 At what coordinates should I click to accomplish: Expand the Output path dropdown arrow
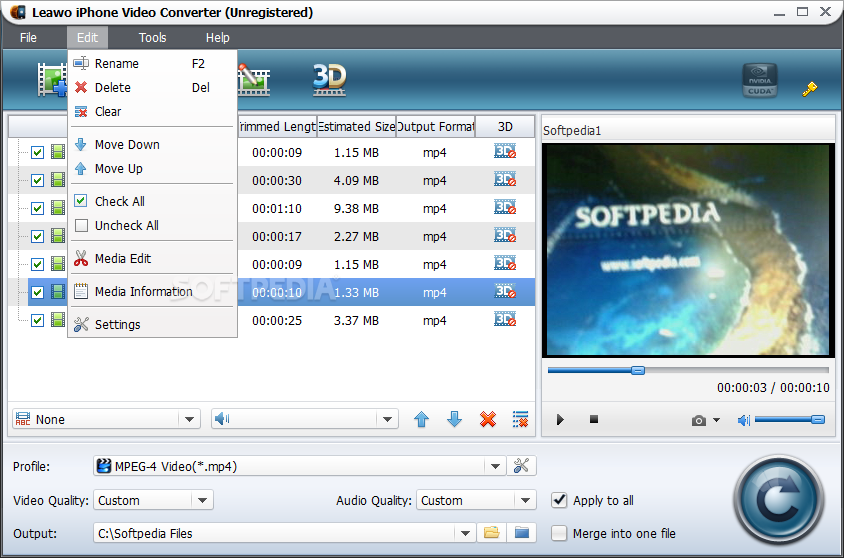pos(465,533)
